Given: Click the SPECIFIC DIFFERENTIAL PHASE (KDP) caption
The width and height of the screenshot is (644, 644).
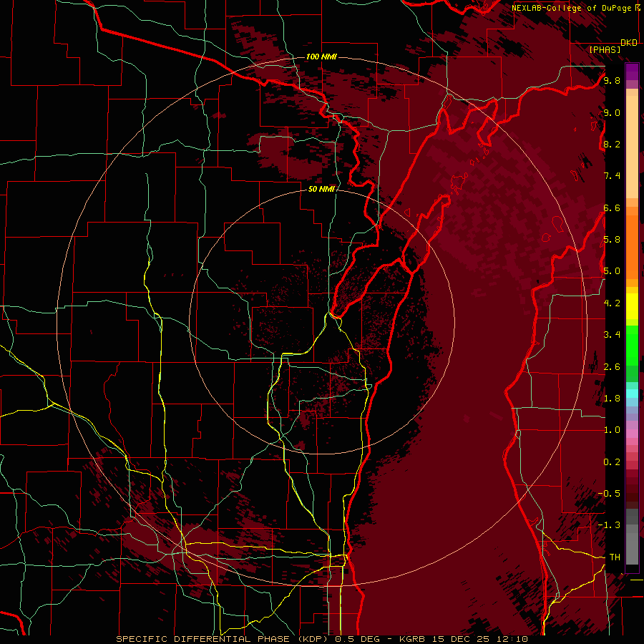Looking at the screenshot, I should click(223, 639).
